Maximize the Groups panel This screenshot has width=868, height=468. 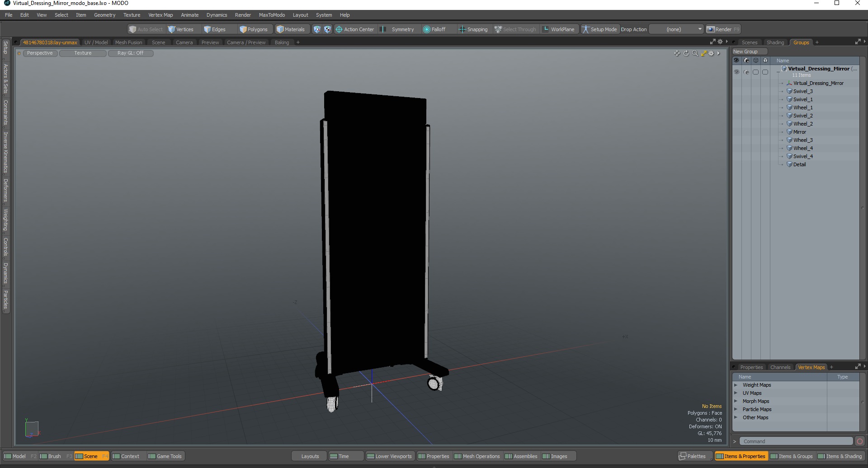click(858, 42)
